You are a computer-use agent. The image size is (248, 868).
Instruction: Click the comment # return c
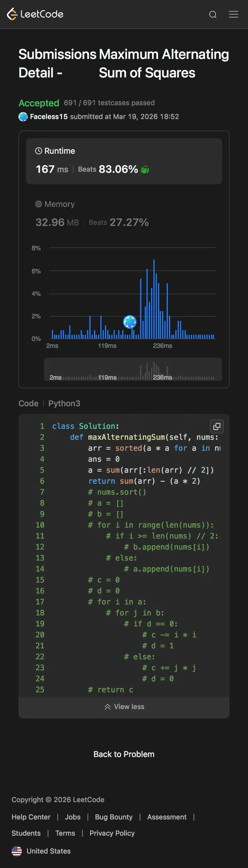coord(110,690)
